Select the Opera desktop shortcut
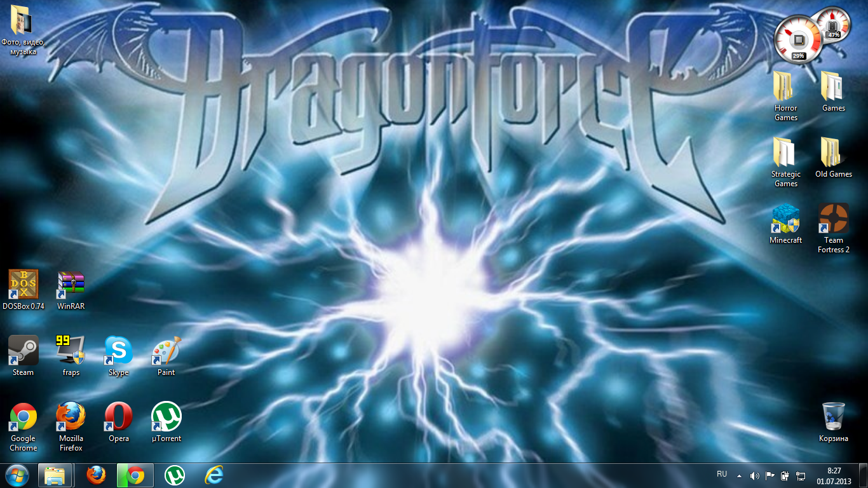868x488 pixels. click(x=119, y=421)
